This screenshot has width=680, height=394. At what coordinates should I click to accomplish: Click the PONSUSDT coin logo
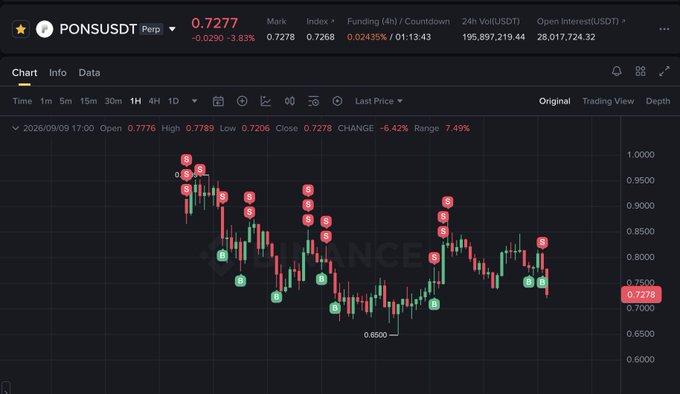pyautogui.click(x=44, y=29)
